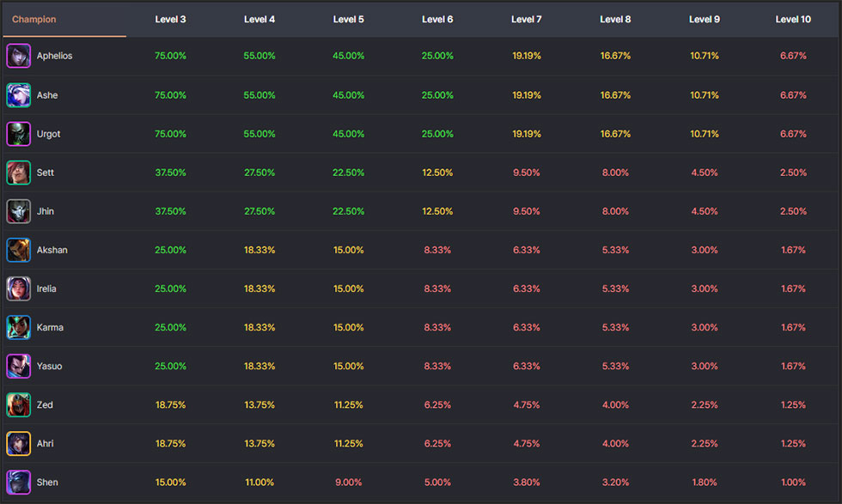Click the Aphelios champion portrait icon

coord(18,56)
